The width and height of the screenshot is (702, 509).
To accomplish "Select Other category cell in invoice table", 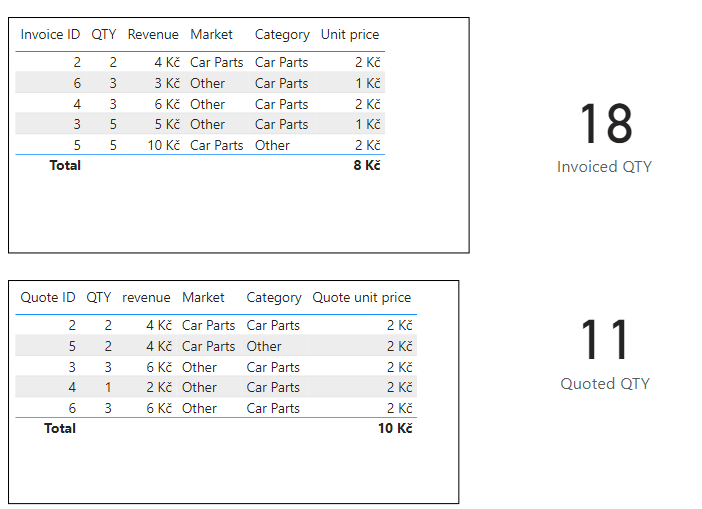I will coord(272,145).
